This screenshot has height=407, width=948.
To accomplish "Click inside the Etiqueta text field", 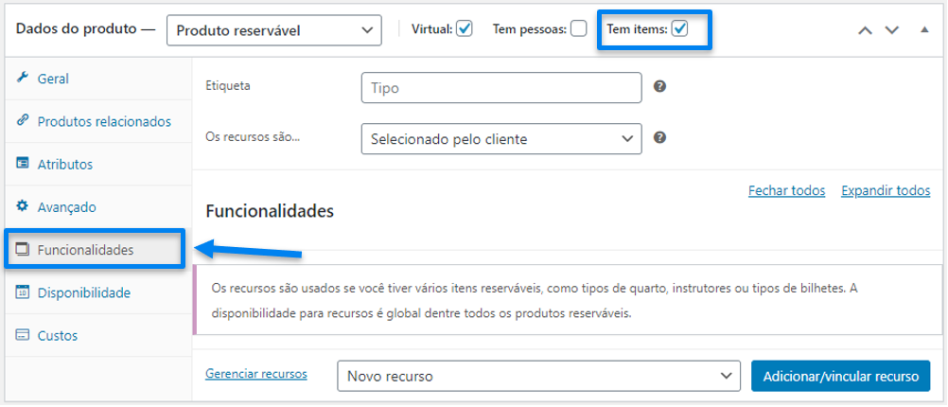I will (x=500, y=88).
